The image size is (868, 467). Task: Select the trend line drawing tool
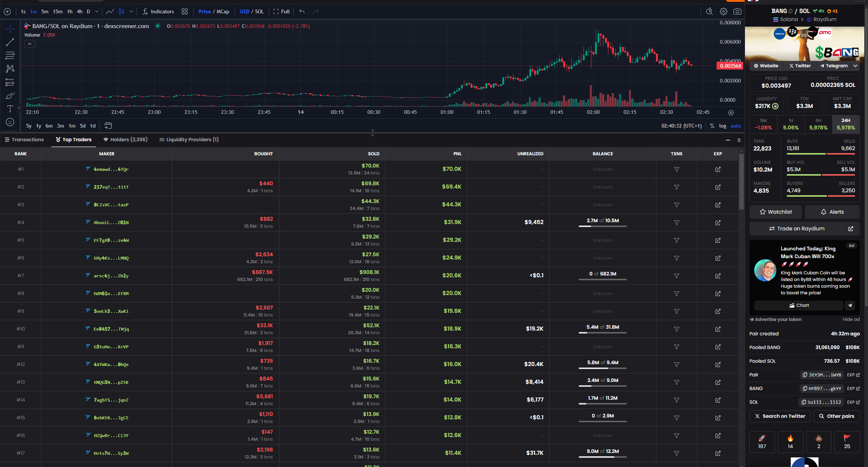click(x=10, y=42)
